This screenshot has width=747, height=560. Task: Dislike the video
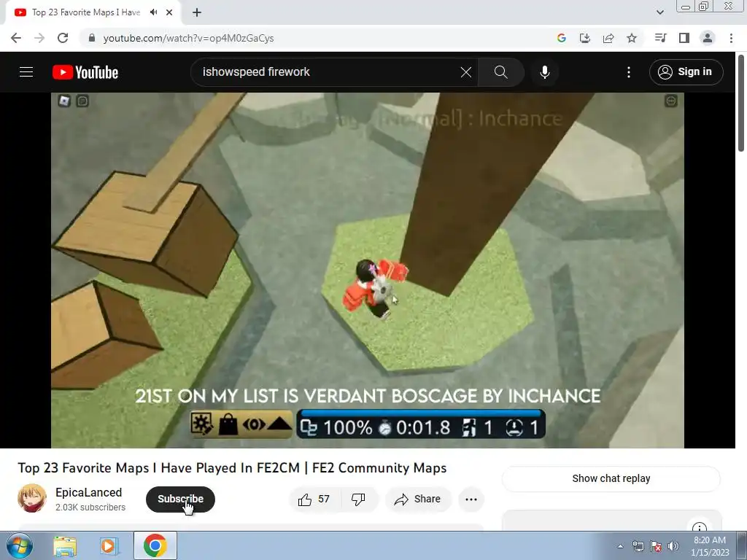(358, 499)
